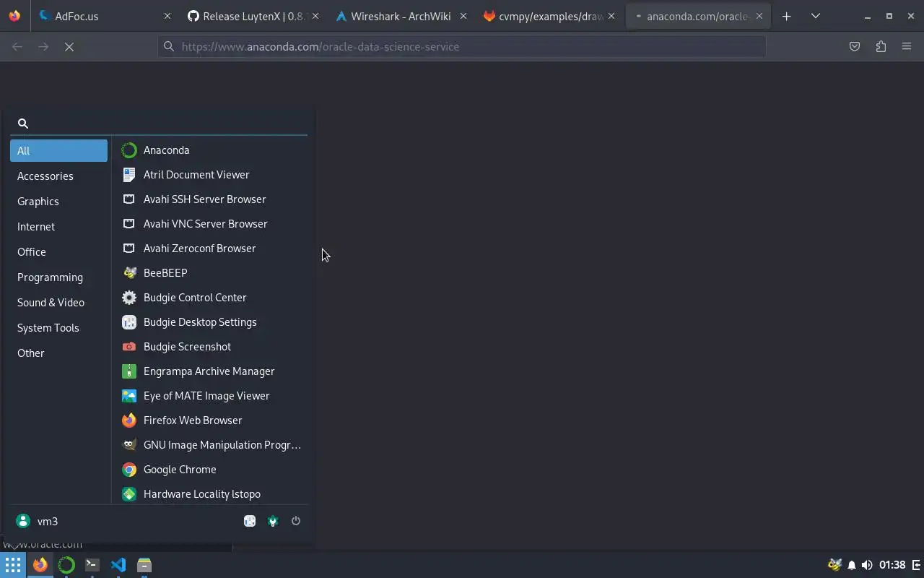Stop loading the page
This screenshot has width=924, height=578.
point(69,46)
